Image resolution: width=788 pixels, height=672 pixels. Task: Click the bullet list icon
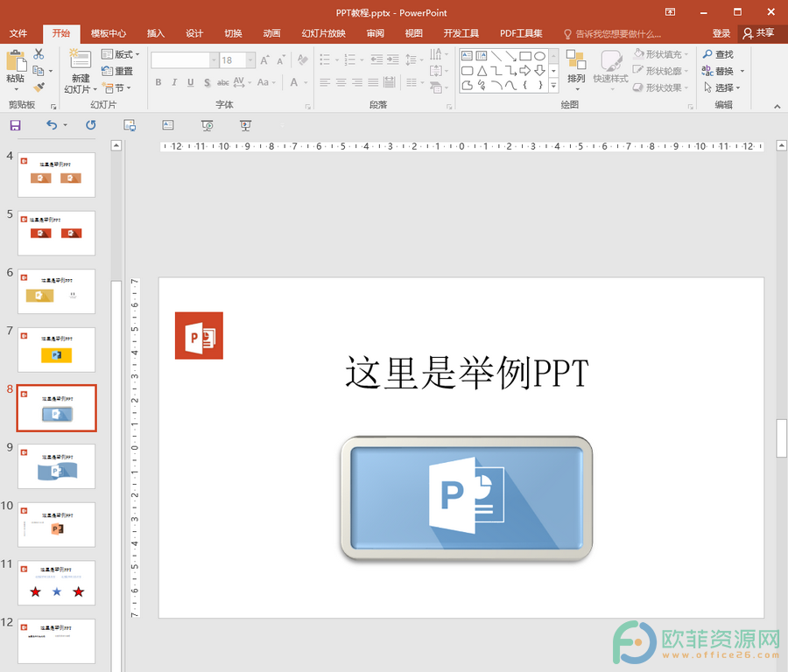(325, 60)
